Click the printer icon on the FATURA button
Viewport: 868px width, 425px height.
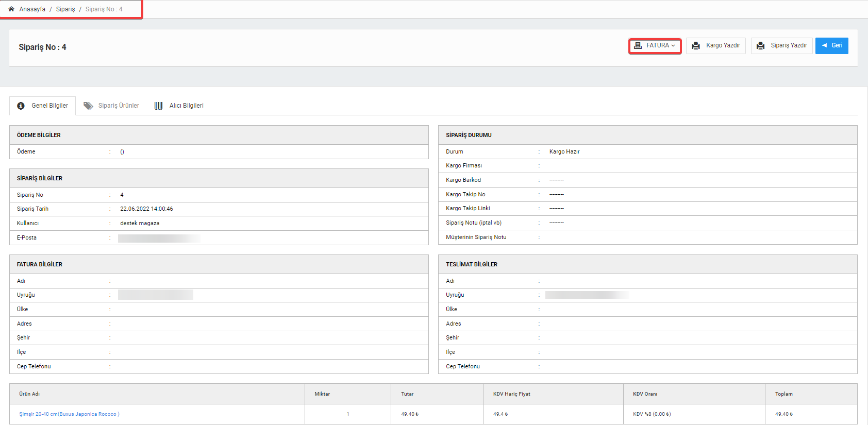[638, 46]
